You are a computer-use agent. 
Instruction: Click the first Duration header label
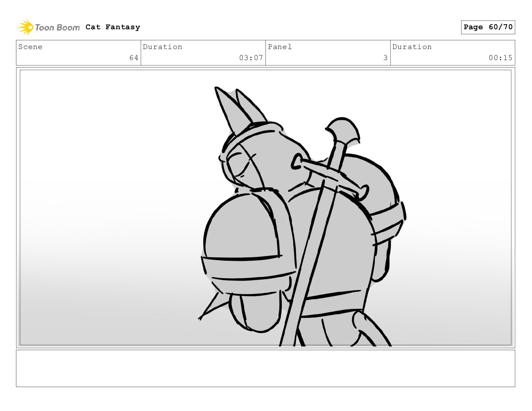click(x=163, y=47)
